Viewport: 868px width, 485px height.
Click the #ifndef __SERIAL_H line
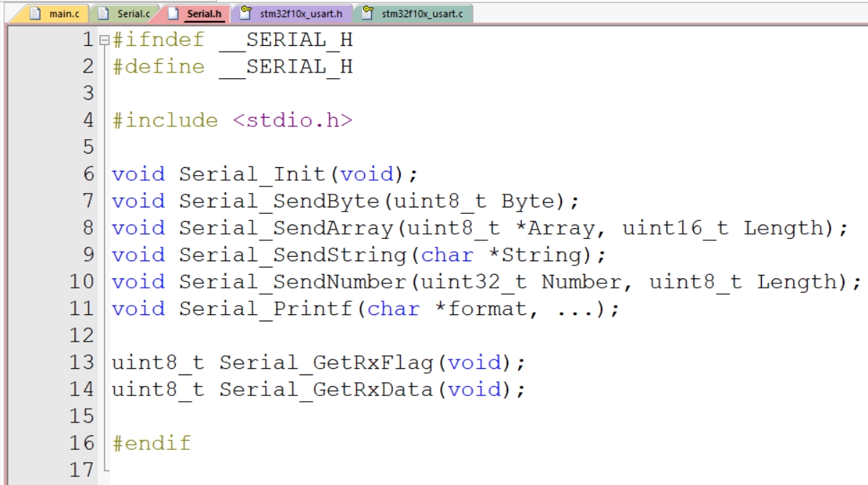pyautogui.click(x=233, y=42)
